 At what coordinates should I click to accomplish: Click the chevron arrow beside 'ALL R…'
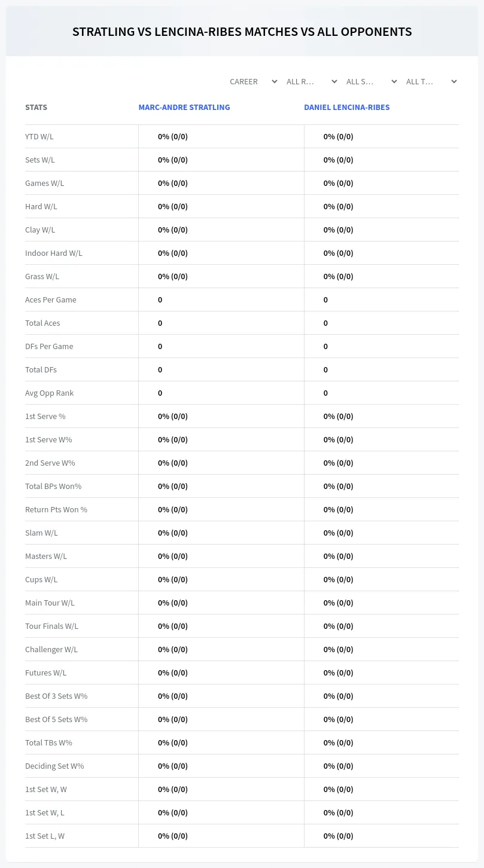pos(334,81)
